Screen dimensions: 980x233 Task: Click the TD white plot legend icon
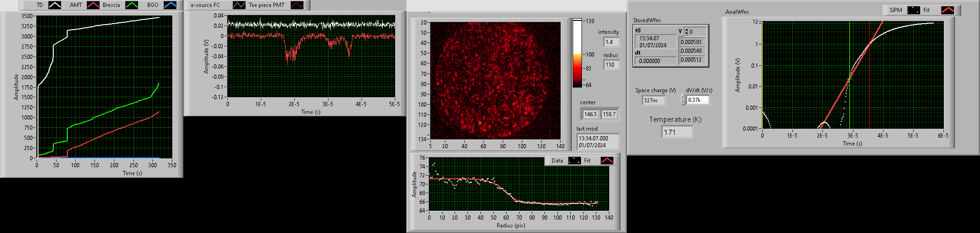(55, 5)
